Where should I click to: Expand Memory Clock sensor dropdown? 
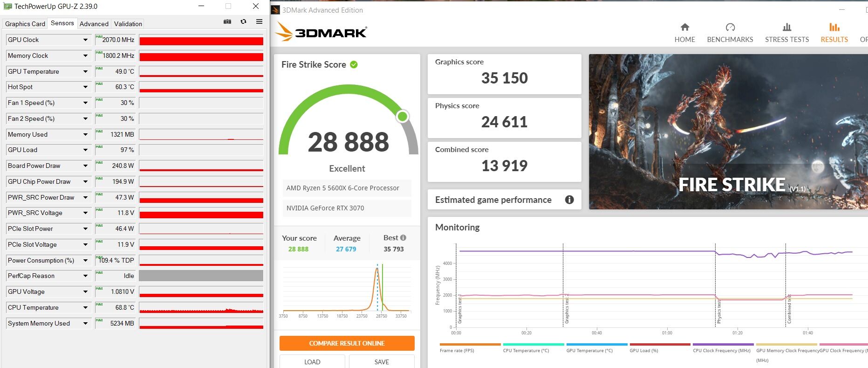click(85, 56)
